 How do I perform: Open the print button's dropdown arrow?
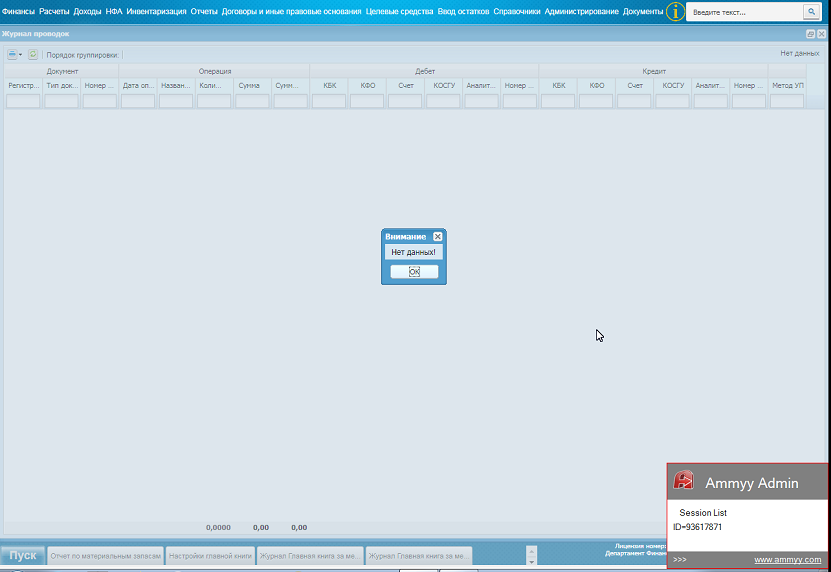click(21, 55)
